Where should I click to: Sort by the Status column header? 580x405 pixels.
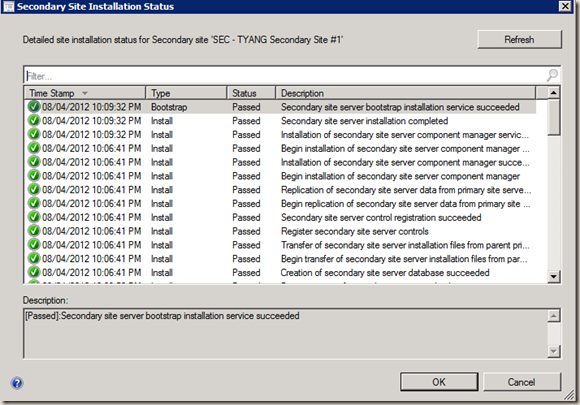[251, 93]
